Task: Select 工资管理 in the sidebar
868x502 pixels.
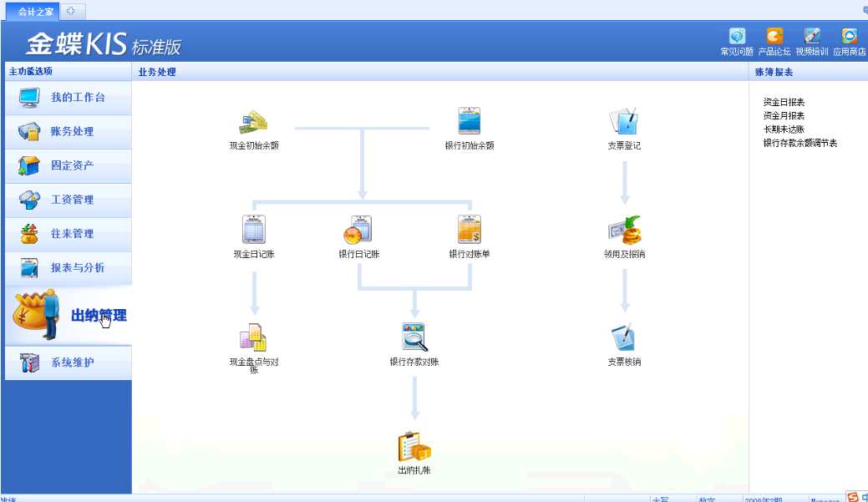Action: [69, 200]
